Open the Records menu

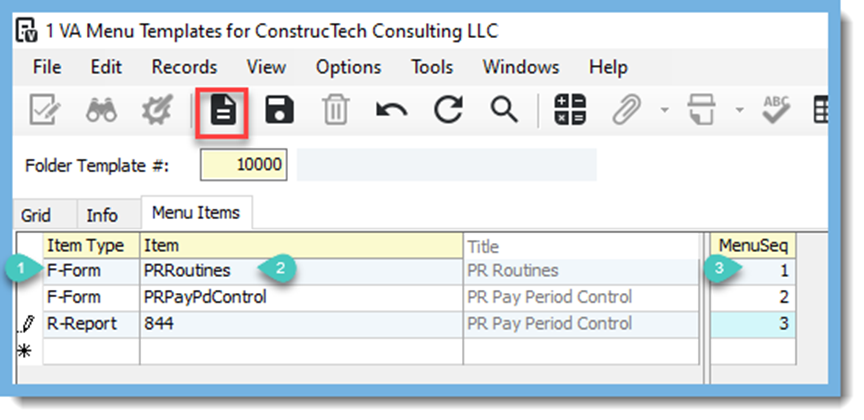pos(184,67)
